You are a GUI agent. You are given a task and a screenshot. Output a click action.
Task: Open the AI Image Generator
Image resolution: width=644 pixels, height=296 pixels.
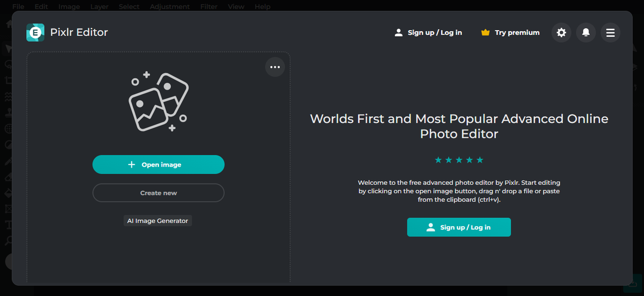tap(157, 221)
